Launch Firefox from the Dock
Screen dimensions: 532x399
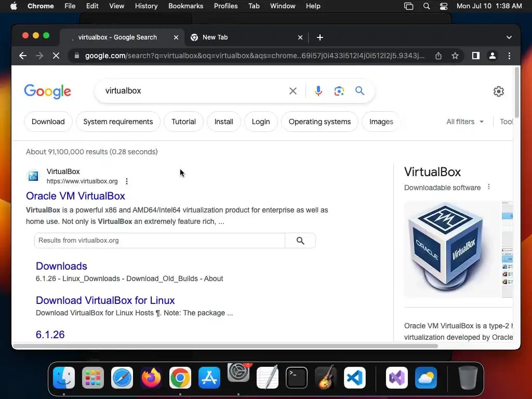click(x=151, y=378)
